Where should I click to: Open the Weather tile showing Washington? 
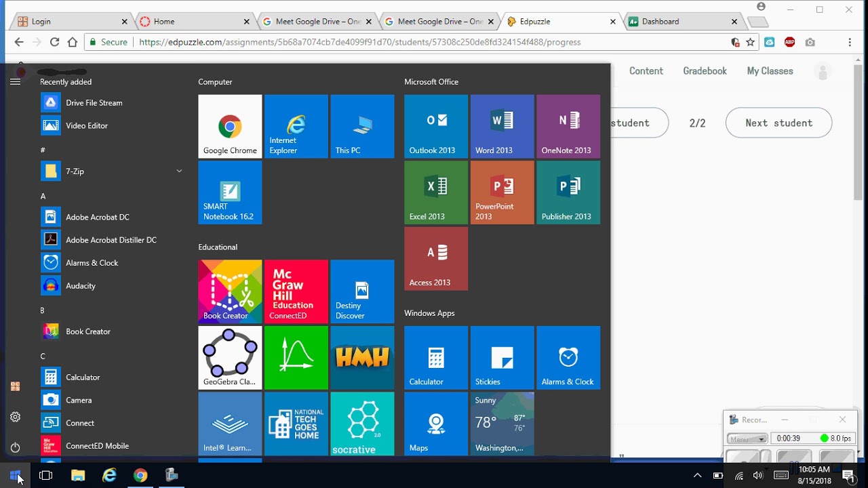click(502, 424)
